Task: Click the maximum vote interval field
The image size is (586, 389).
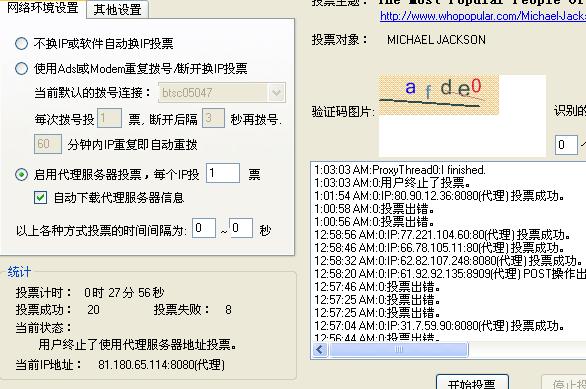Action: coord(241,228)
